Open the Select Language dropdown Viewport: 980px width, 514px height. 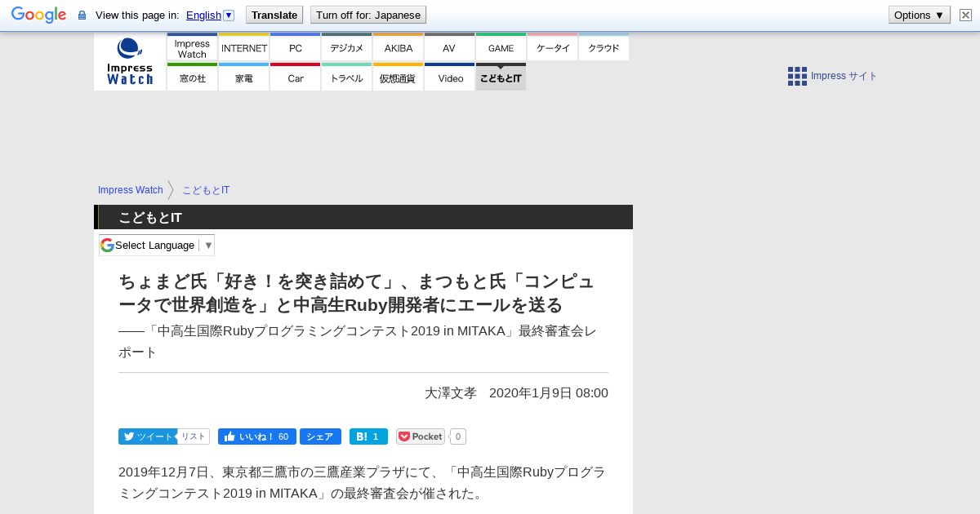tap(157, 245)
